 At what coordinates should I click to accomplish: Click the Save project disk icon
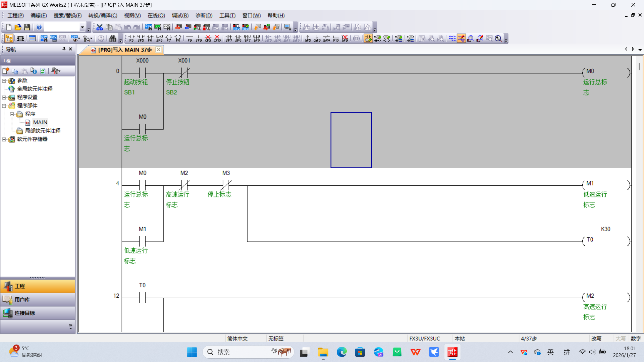point(27,27)
